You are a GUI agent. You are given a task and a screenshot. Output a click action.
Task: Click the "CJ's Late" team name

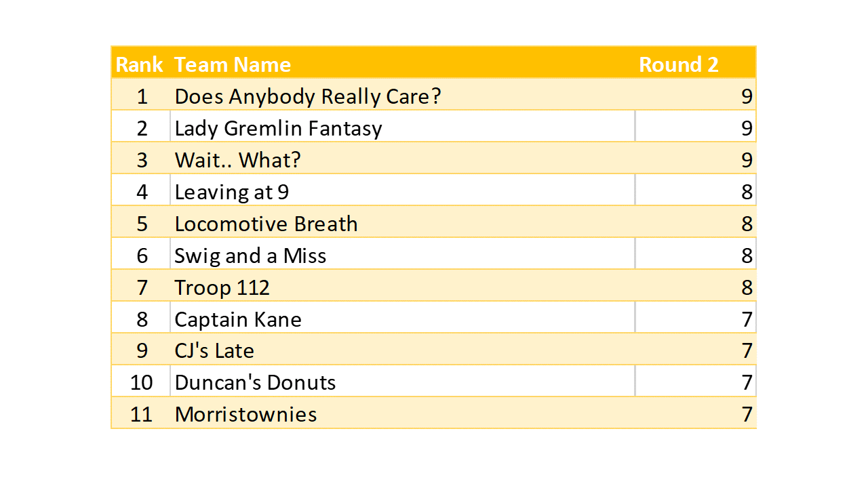click(x=214, y=351)
